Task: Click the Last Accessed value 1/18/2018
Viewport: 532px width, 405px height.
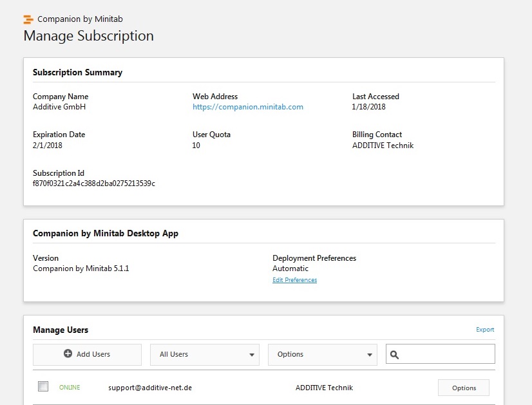Action: 369,107
